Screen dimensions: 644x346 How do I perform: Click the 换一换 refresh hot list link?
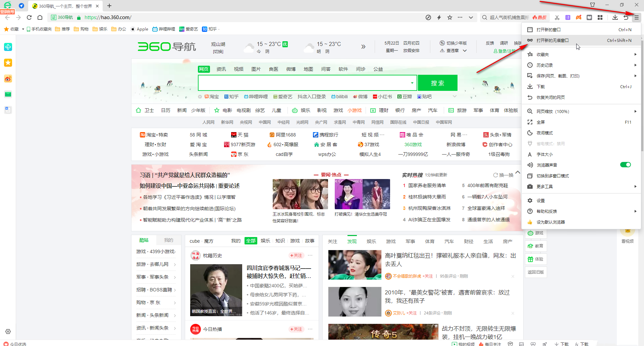point(503,175)
